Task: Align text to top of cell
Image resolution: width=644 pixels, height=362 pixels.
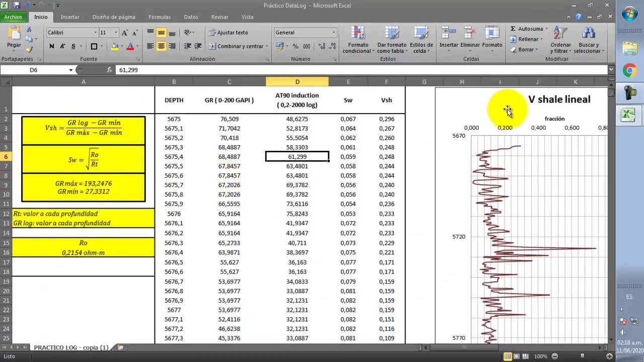Action: click(x=150, y=33)
